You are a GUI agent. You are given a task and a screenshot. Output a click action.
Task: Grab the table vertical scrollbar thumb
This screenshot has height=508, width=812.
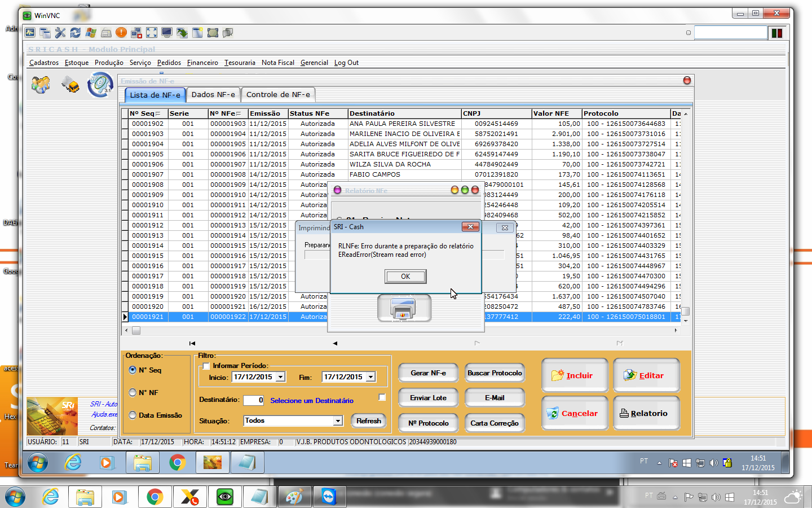pyautogui.click(x=686, y=311)
